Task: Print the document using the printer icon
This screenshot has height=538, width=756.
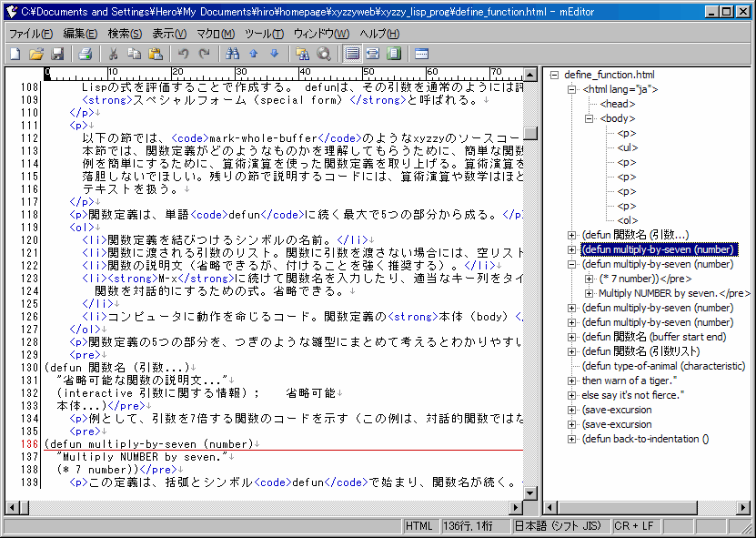Action: click(x=85, y=54)
